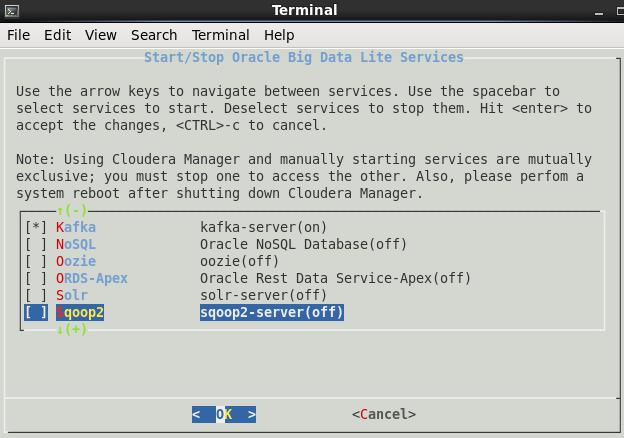
Task: Open the File menu
Action: click(x=18, y=35)
